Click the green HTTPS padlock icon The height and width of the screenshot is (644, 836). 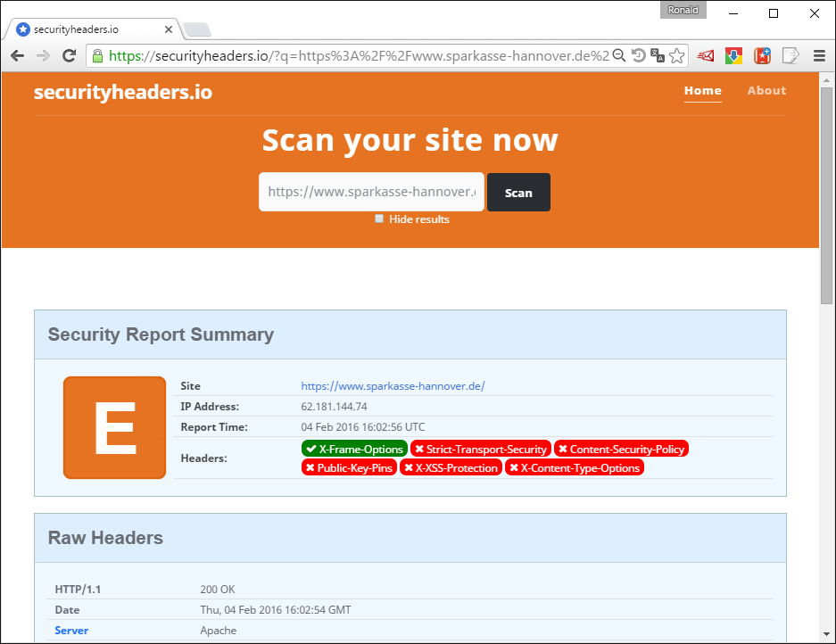pyautogui.click(x=97, y=56)
